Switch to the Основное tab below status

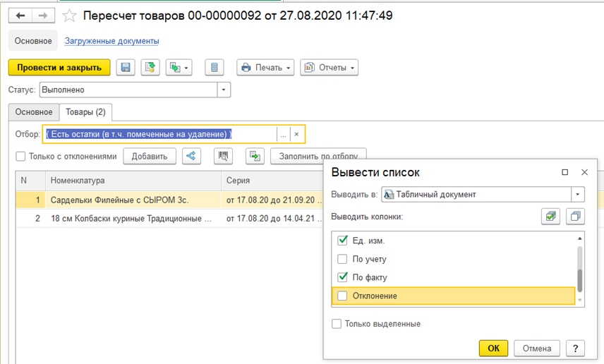click(x=33, y=112)
